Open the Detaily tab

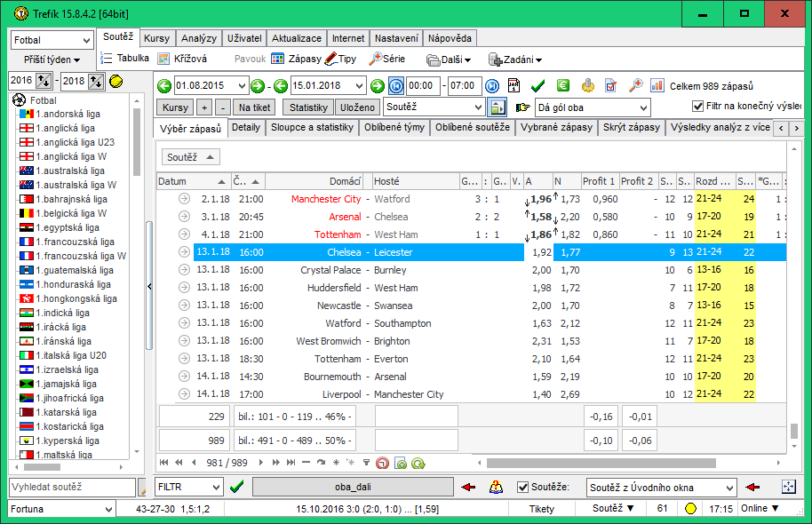pos(246,127)
